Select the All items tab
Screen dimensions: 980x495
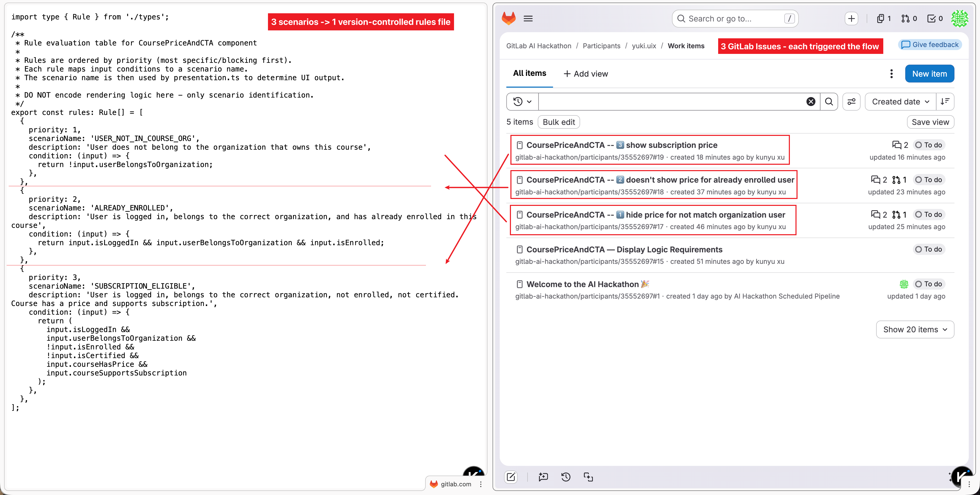(529, 73)
